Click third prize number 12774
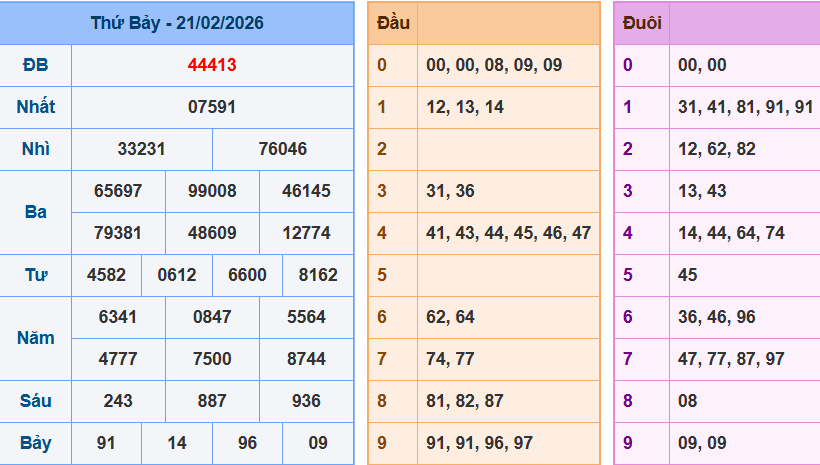Image resolution: width=820 pixels, height=465 pixels. [x=306, y=233]
